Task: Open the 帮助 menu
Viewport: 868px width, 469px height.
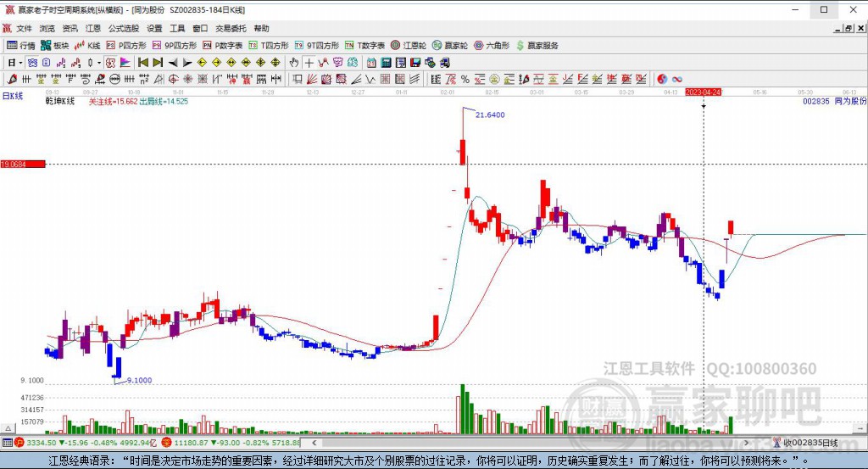Action: pos(261,28)
